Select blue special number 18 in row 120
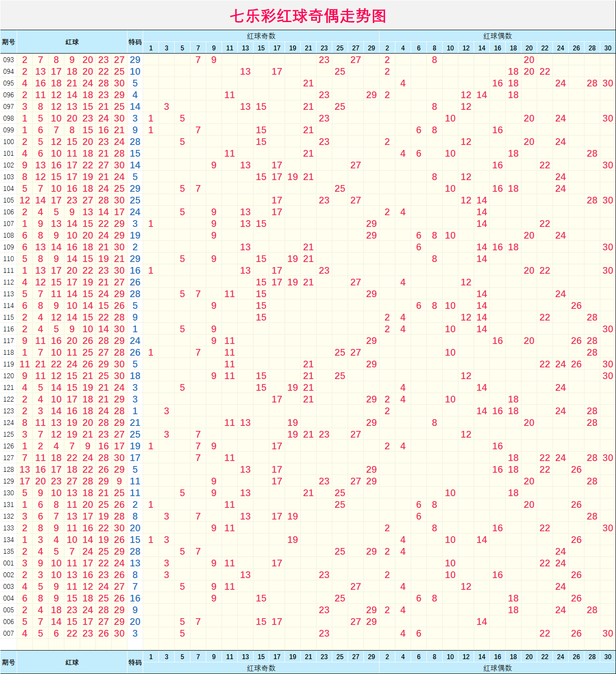Image resolution: width=616 pixels, height=674 pixels. point(135,376)
